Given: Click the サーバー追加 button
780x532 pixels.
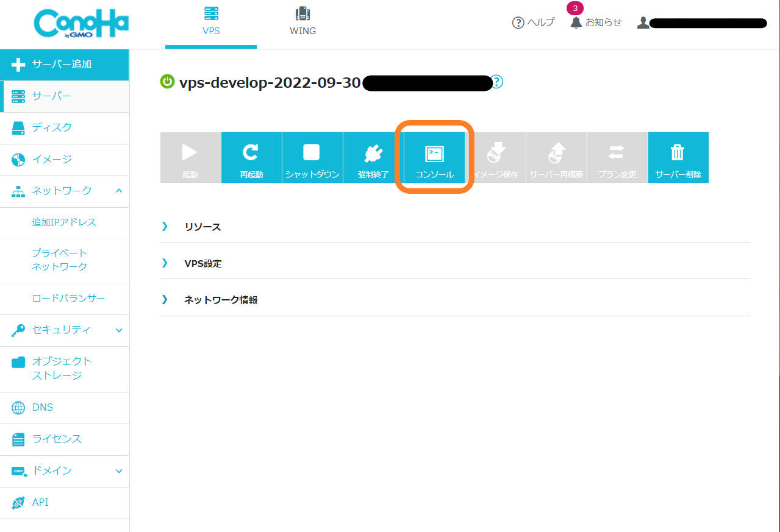Looking at the screenshot, I should pos(64,64).
